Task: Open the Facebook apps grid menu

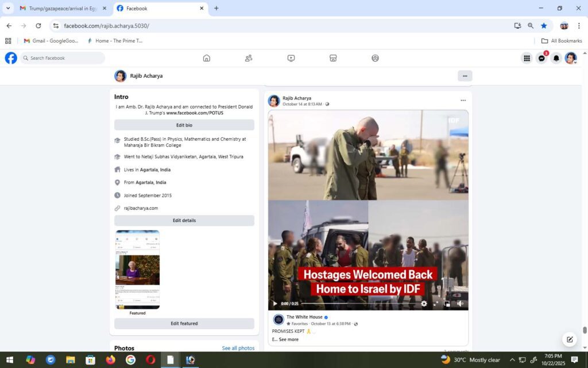Action: point(527,58)
